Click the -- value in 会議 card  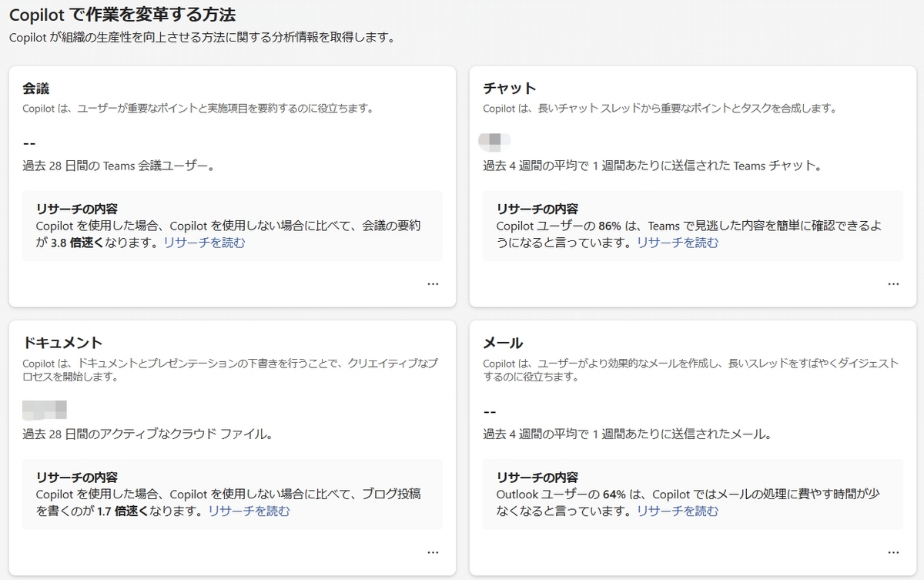[29, 143]
